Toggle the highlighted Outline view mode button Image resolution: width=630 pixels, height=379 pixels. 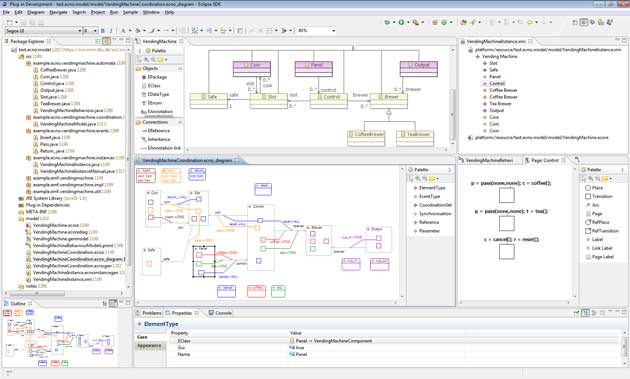[x=113, y=303]
